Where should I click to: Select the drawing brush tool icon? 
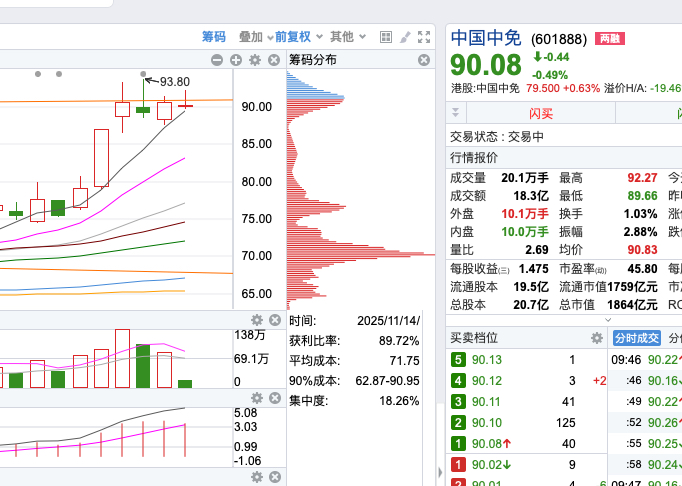tap(405, 37)
